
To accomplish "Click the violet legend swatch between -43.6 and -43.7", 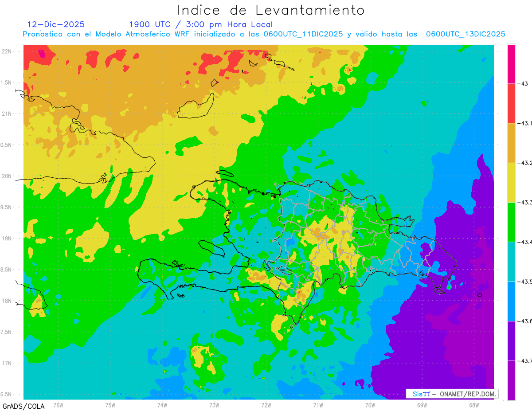I will [511, 341].
